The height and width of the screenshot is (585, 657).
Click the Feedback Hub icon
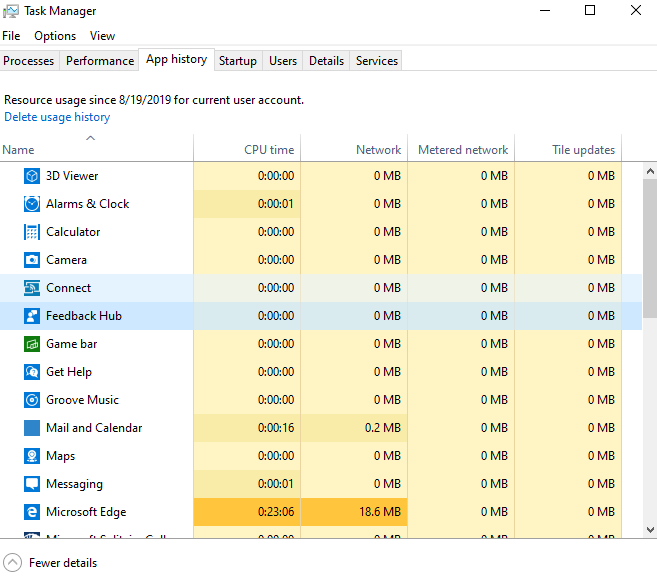32,316
